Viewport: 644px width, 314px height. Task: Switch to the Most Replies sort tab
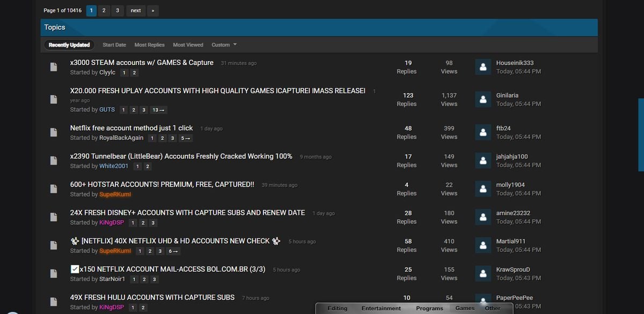tap(149, 45)
